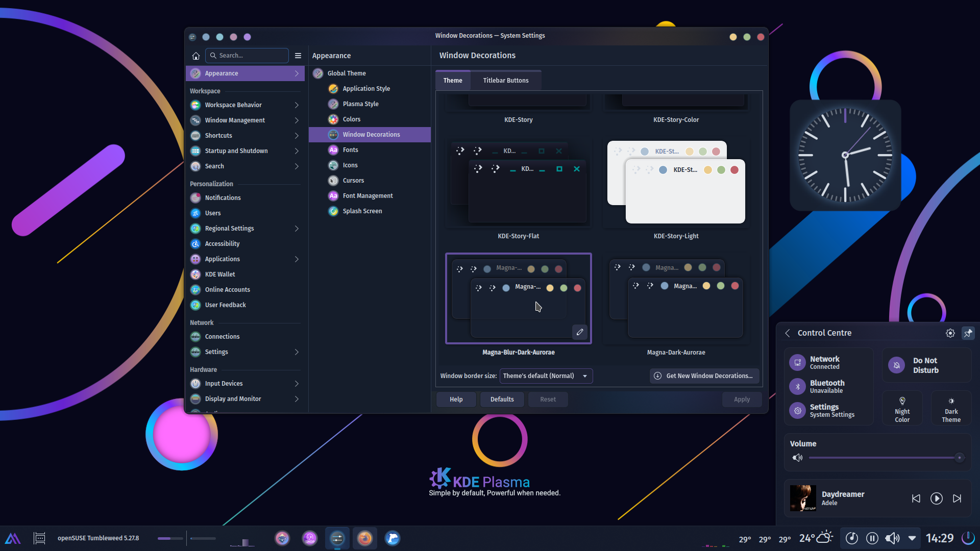980x551 pixels.
Task: Adjust the Volume slider in Control Centre
Action: (886, 458)
